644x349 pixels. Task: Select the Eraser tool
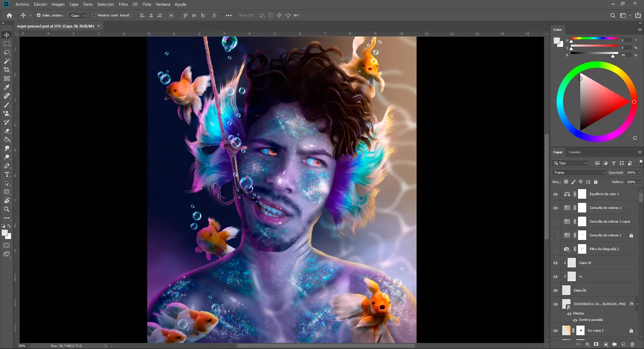coord(7,131)
